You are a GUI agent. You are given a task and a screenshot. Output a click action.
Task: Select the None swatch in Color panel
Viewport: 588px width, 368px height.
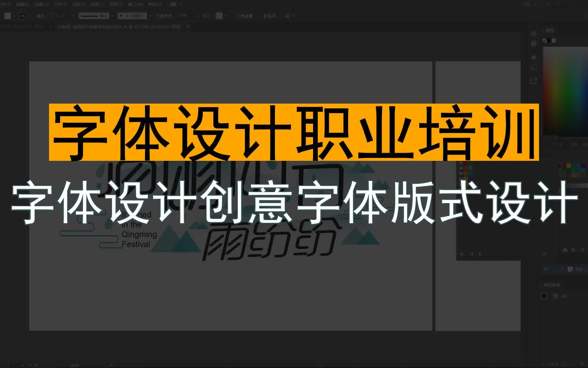tap(545, 41)
